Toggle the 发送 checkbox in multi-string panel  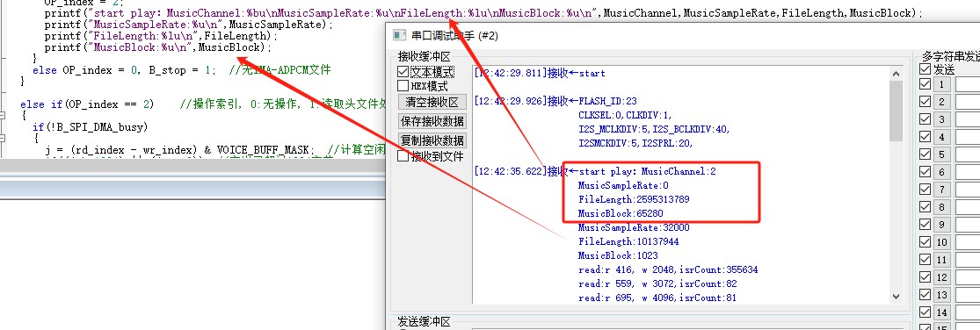[x=925, y=69]
